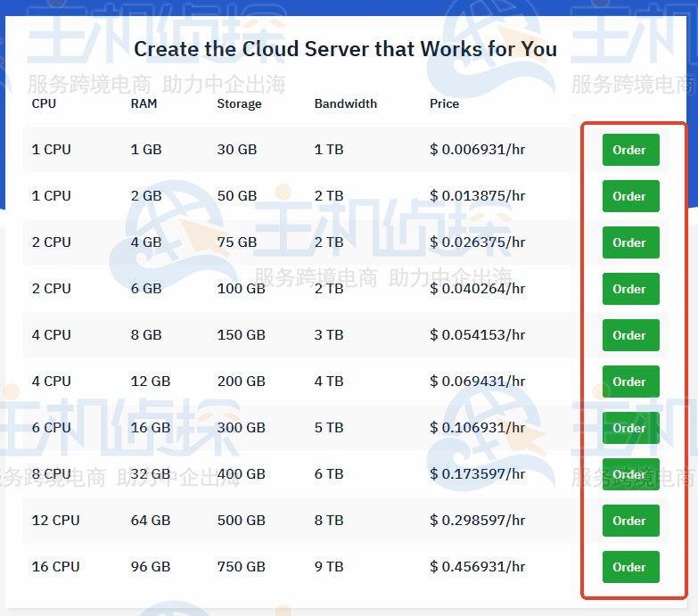This screenshot has width=698, height=616.
Task: Click the 4 TB bandwidth cell
Action: tap(329, 381)
